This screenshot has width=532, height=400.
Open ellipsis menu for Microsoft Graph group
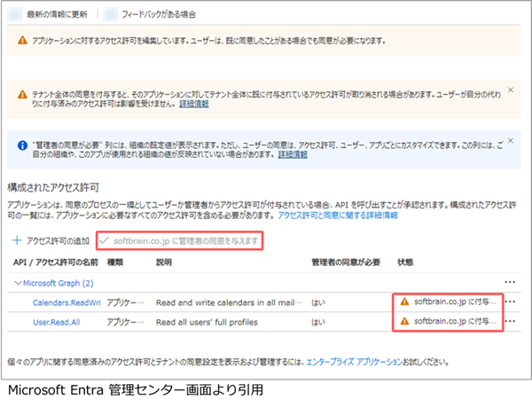point(509,282)
